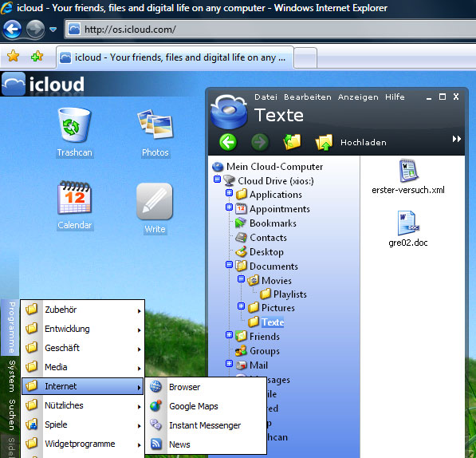Open the Favorites star icon
The image size is (476, 458).
13,56
